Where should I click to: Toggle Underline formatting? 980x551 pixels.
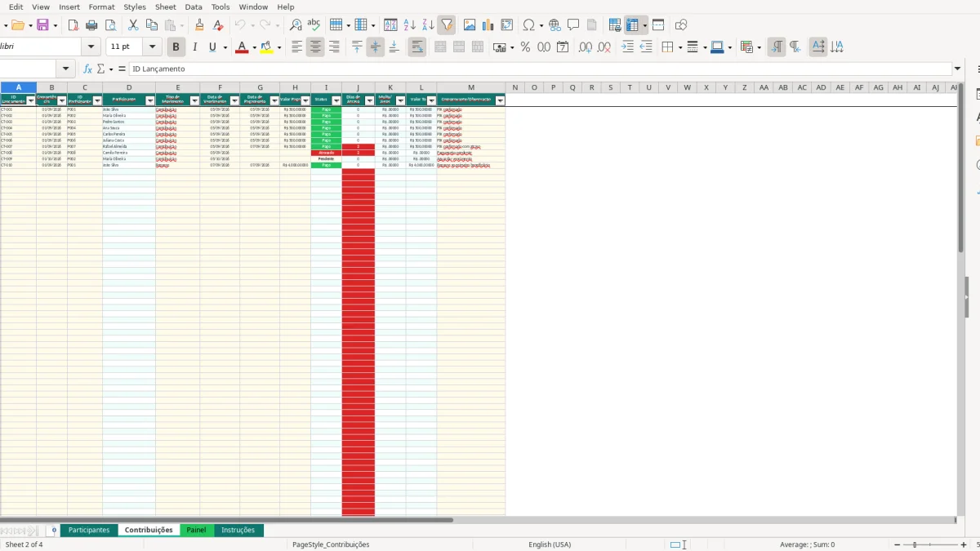213,47
